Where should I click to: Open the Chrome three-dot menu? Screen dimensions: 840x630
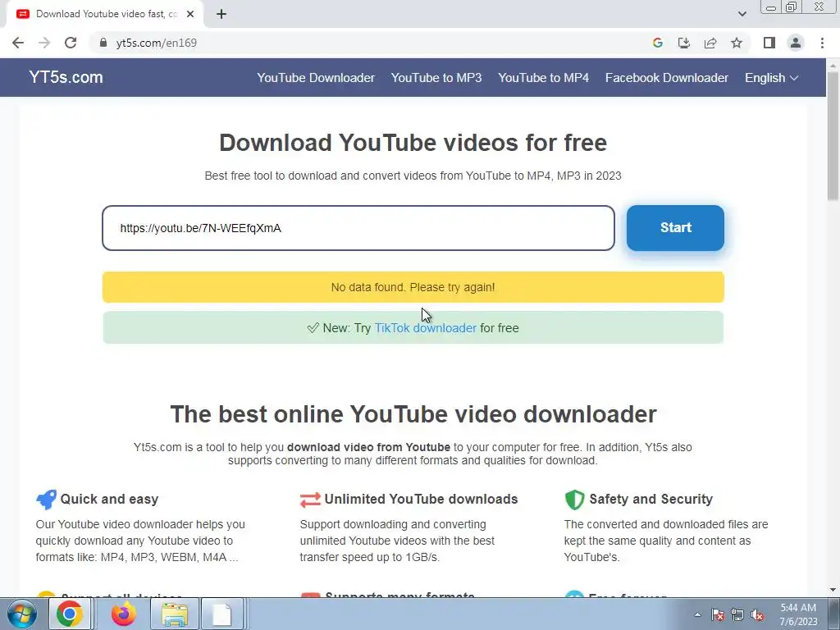pyautogui.click(x=822, y=43)
